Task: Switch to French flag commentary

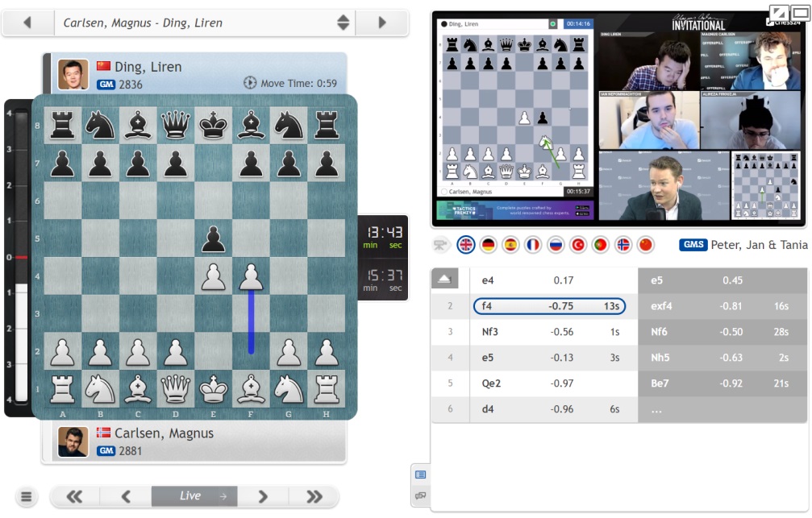Action: click(x=533, y=245)
